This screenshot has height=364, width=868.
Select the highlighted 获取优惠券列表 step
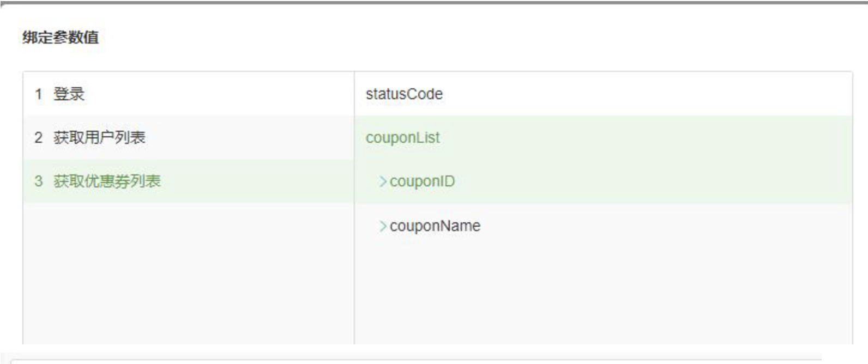[107, 181]
